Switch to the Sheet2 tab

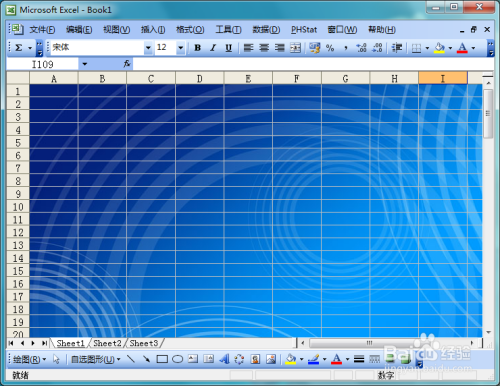click(107, 343)
